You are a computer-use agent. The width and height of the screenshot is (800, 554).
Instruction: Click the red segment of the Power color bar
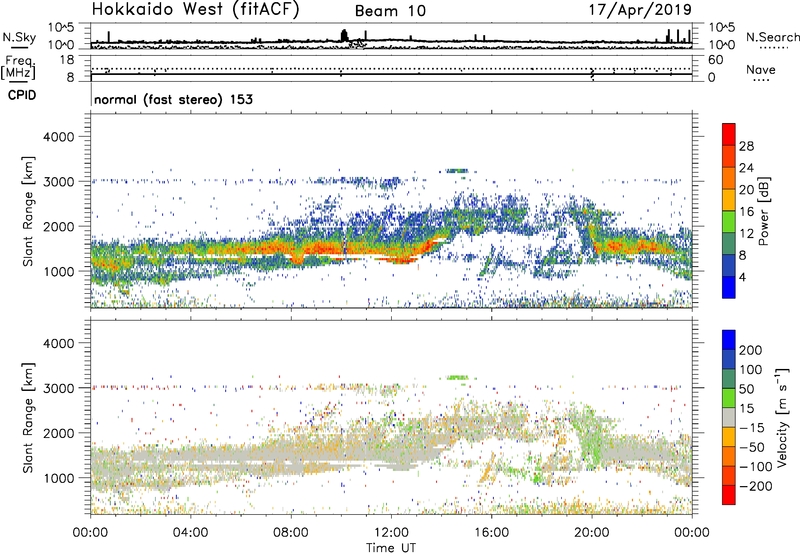click(729, 134)
